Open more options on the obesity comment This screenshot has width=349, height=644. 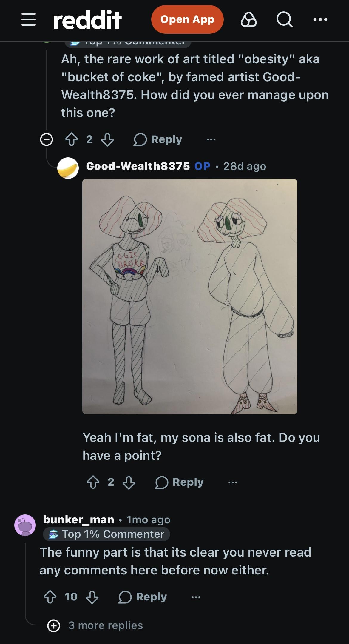[x=211, y=139]
